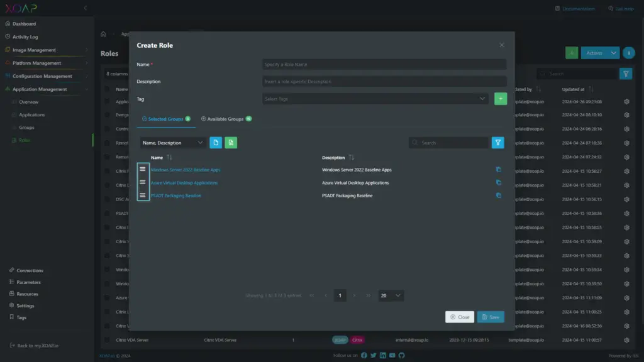Open the LinkedIn link in the footer
This screenshot has height=362, width=644.
point(383,356)
